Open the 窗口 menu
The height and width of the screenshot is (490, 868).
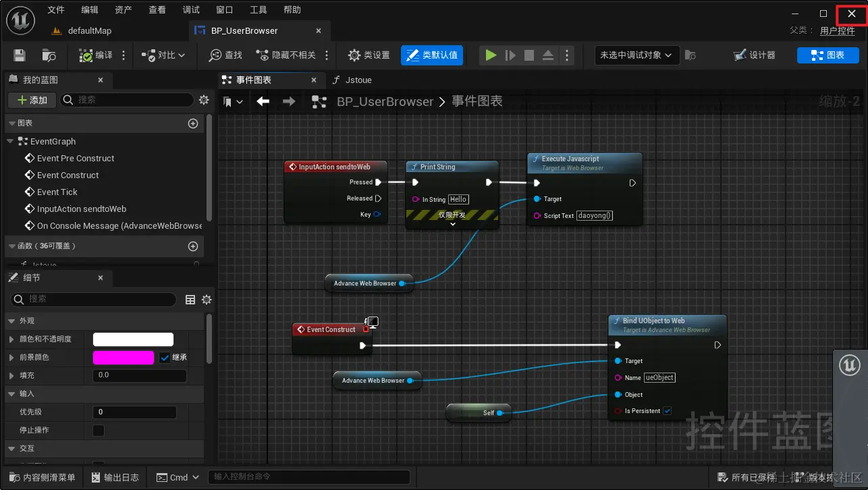[224, 9]
